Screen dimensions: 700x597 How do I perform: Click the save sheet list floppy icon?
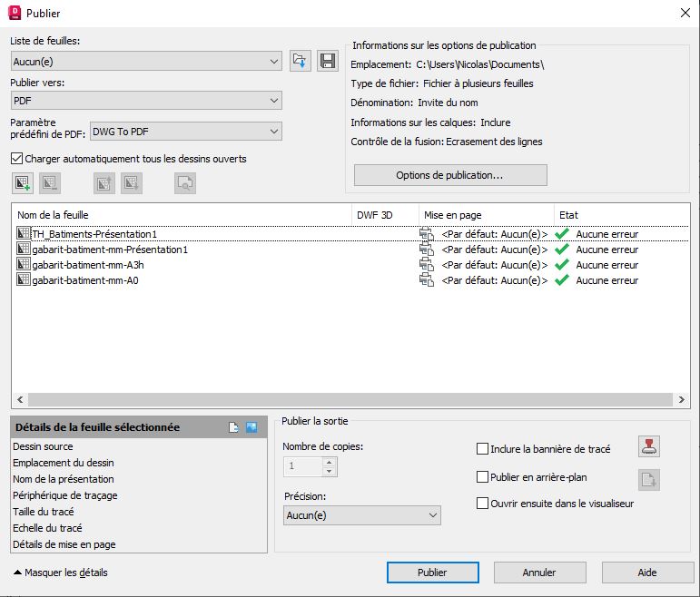[327, 62]
